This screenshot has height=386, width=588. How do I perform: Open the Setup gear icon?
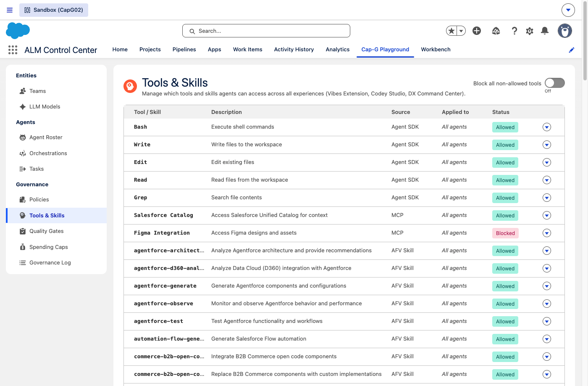click(x=530, y=31)
